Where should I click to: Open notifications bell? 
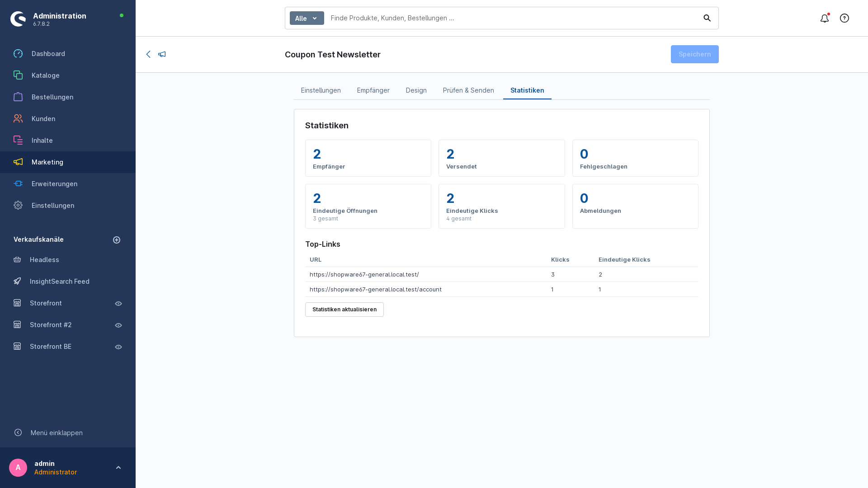(825, 18)
